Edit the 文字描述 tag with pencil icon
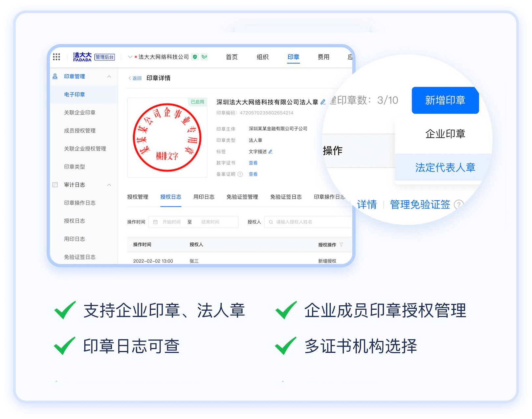 pyautogui.click(x=271, y=152)
